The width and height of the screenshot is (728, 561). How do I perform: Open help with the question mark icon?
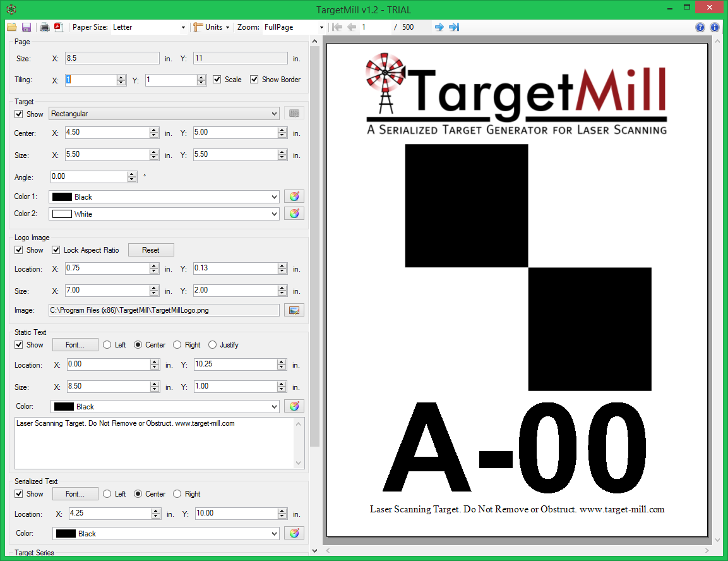(700, 27)
